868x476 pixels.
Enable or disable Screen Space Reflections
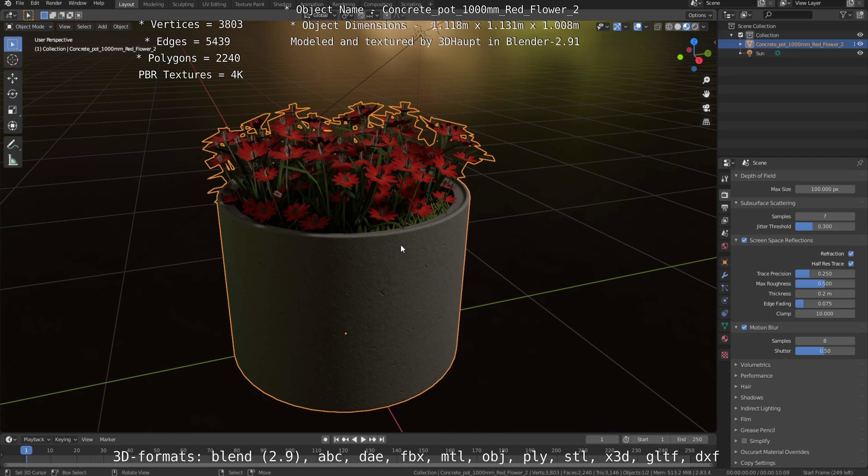pyautogui.click(x=744, y=240)
